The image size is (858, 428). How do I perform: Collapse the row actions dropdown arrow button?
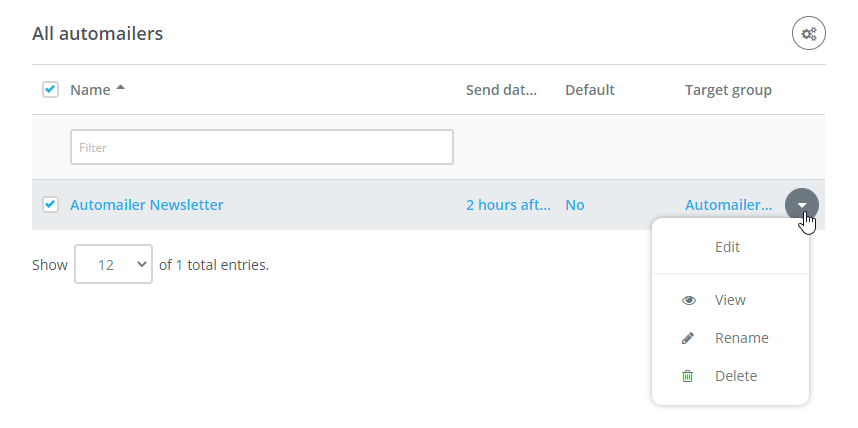click(x=802, y=205)
